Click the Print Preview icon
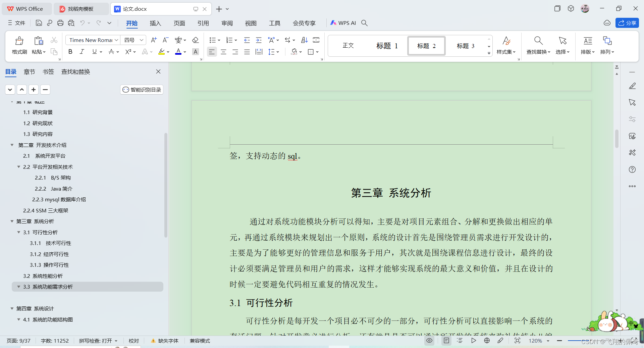The width and height of the screenshot is (644, 348). pos(71,23)
